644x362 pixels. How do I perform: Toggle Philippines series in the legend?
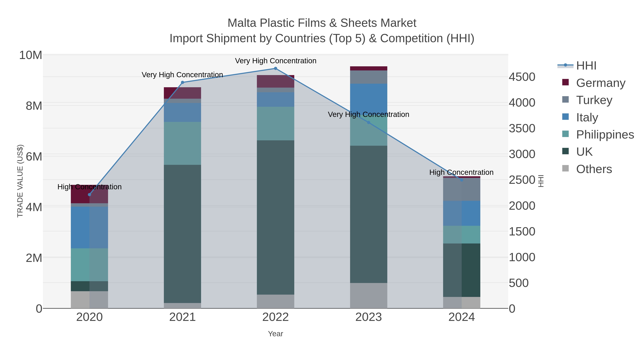coord(598,134)
